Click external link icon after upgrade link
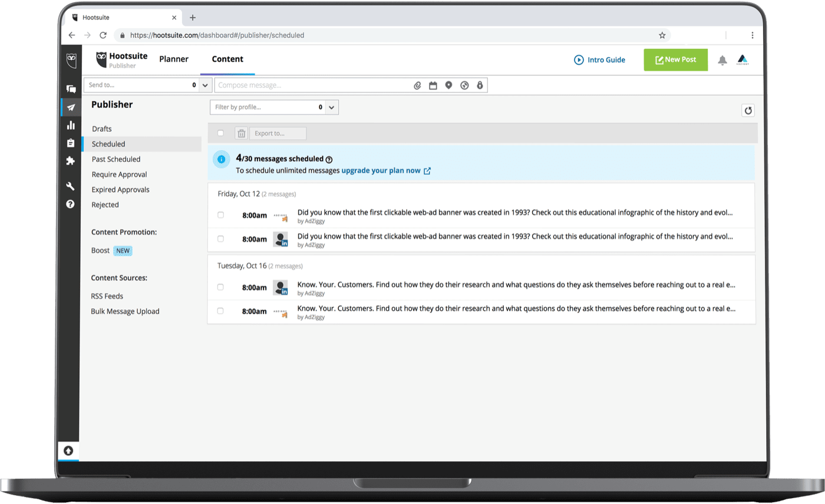The image size is (825, 504). coord(427,171)
